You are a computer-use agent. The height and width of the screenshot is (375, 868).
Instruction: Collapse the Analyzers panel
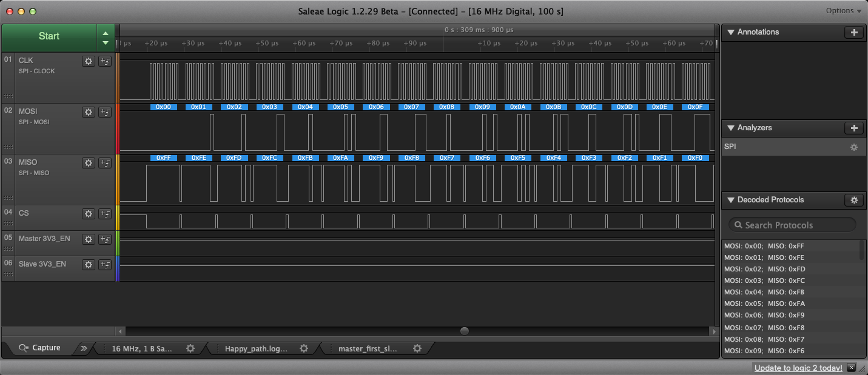[730, 128]
